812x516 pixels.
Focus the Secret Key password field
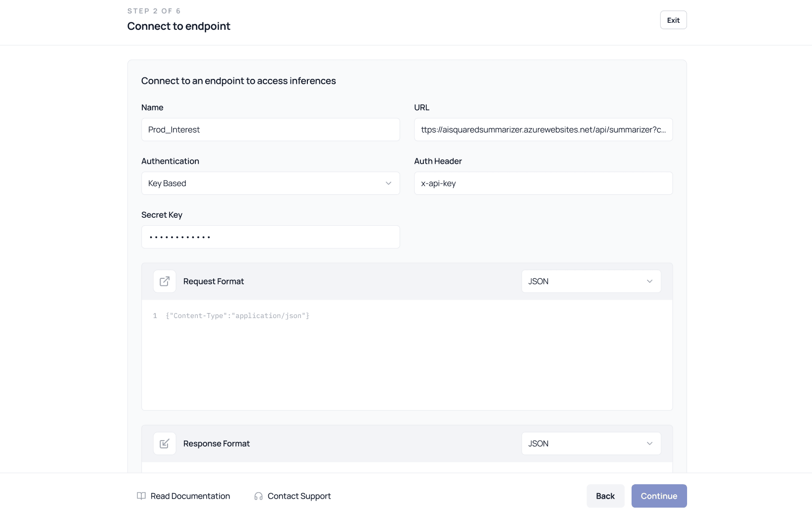coord(270,237)
